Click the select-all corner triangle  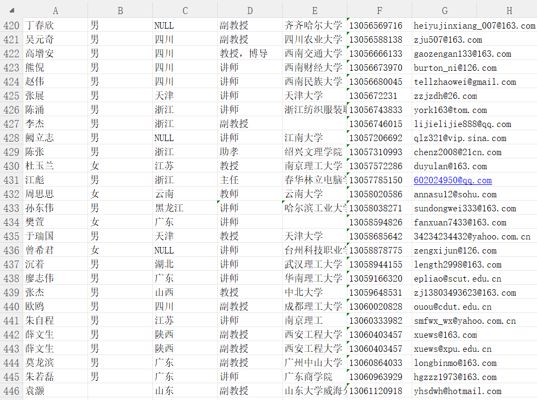12,10
